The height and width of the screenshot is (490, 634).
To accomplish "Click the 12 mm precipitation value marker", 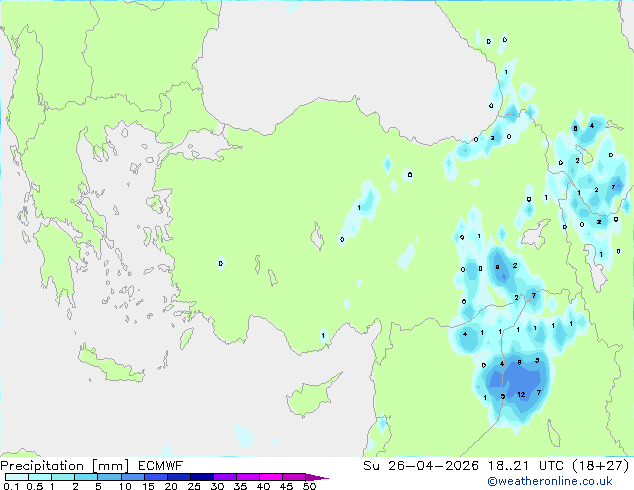I will click(x=522, y=395).
